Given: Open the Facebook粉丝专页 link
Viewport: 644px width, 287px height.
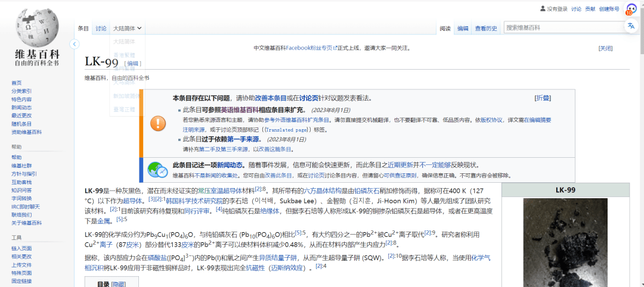Looking at the screenshot, I should (x=311, y=48).
